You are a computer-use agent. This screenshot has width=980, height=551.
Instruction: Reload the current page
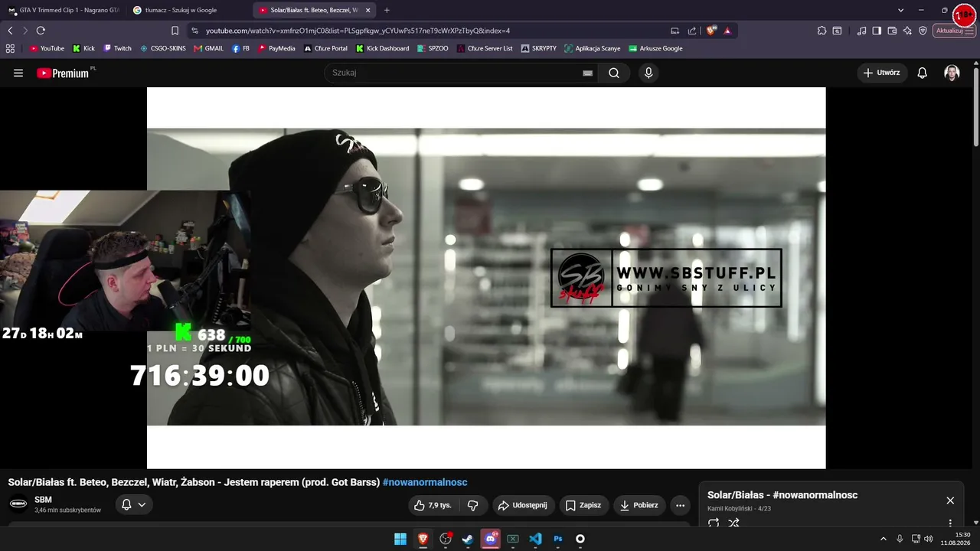[x=41, y=31]
